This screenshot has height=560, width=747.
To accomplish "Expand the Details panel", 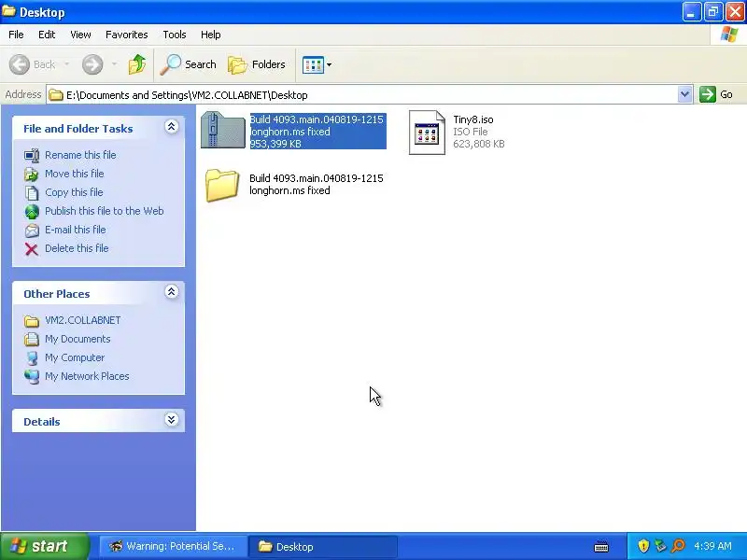I will point(172,419).
